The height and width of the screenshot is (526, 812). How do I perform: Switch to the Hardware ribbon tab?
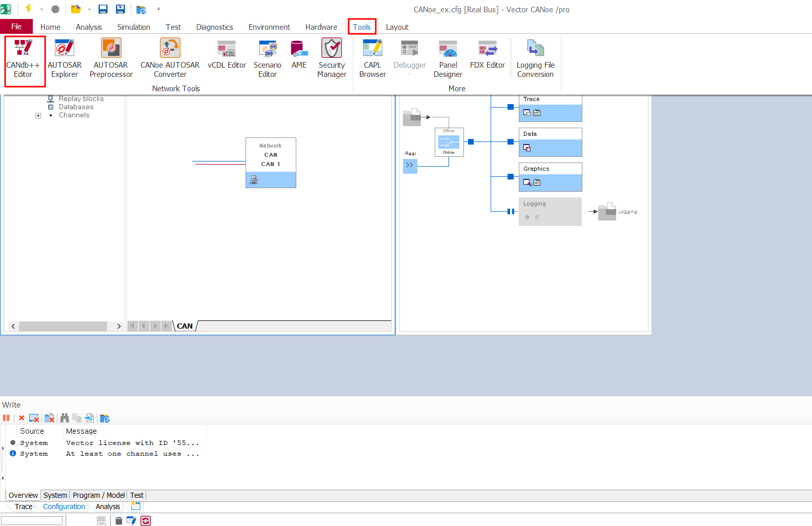click(321, 27)
